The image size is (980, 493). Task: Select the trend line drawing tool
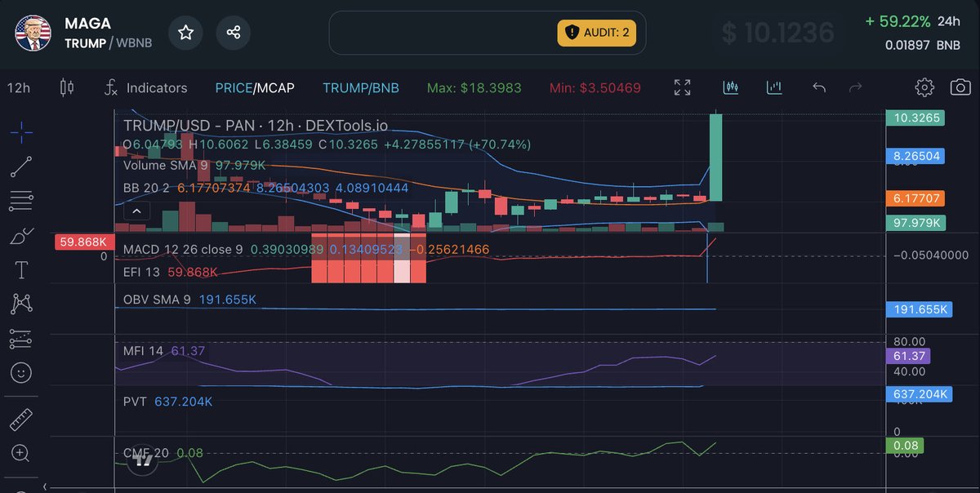pos(21,167)
